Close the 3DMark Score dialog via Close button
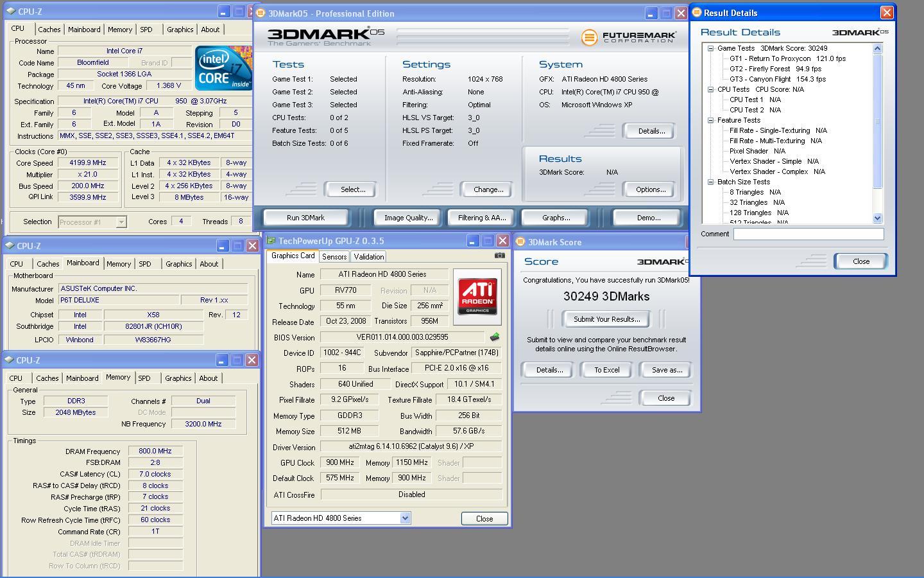Screen dimensions: 924x578 point(666,398)
